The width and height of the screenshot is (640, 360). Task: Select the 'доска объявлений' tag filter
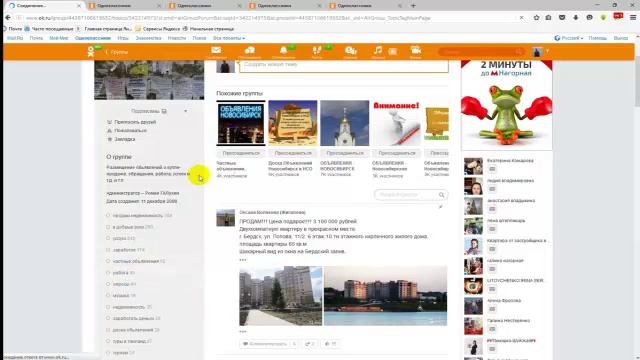[x=133, y=330]
